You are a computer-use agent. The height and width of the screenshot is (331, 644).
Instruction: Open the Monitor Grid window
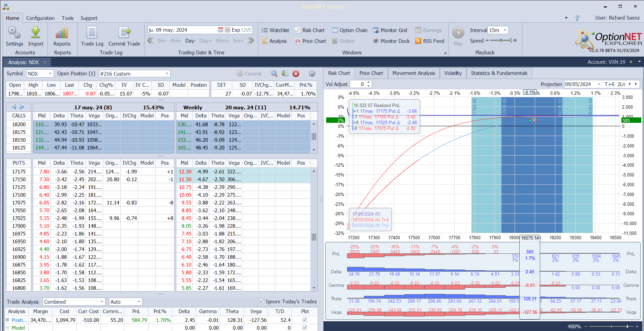click(x=390, y=30)
